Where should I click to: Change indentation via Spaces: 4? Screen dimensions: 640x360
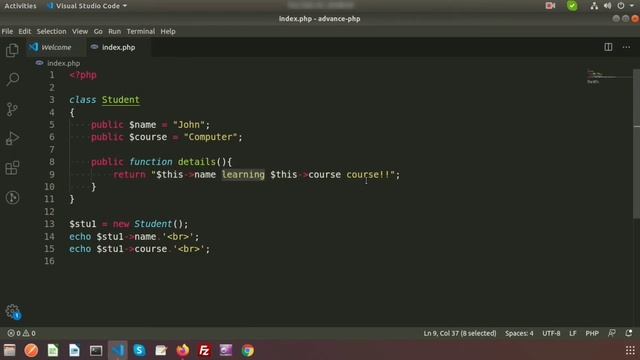pos(519,333)
